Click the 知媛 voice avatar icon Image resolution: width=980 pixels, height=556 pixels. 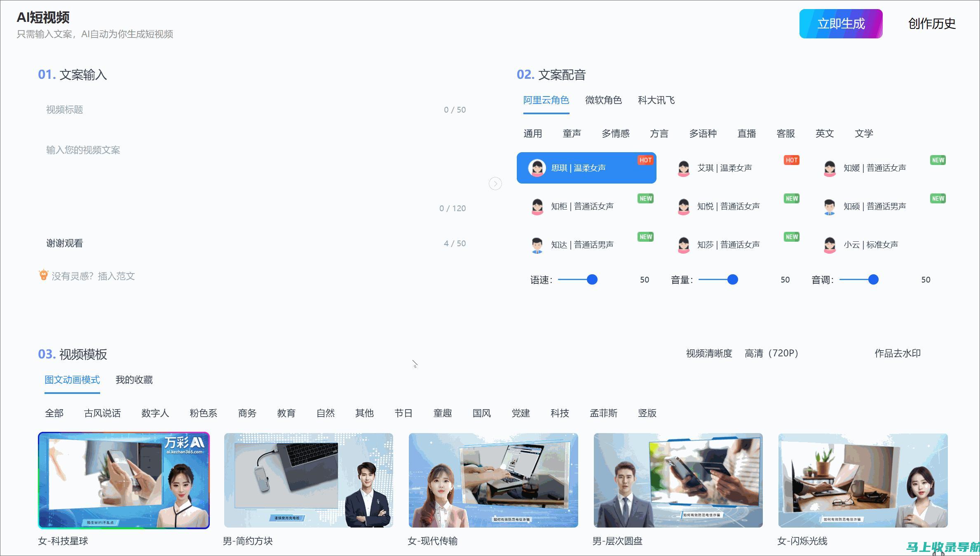pyautogui.click(x=830, y=168)
